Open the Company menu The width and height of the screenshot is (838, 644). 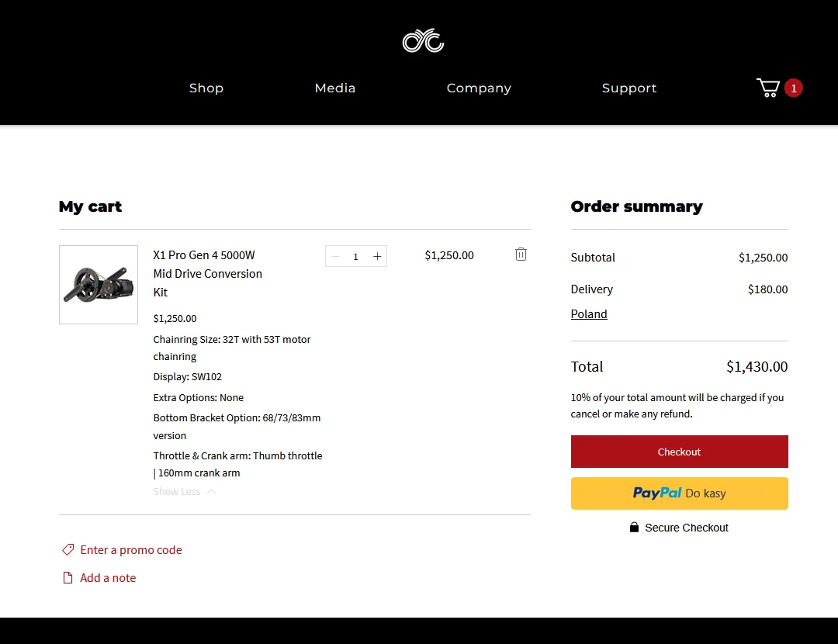coord(479,88)
